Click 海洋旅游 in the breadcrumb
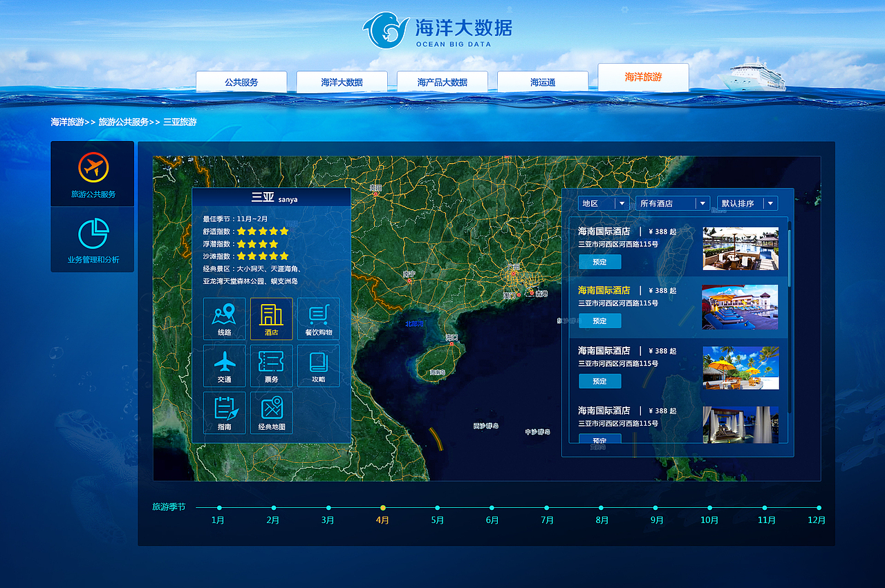The image size is (885, 588). click(68, 122)
